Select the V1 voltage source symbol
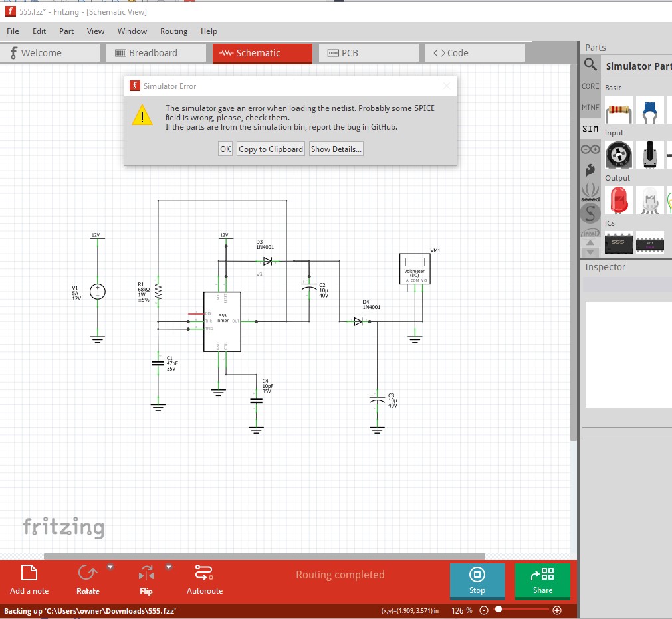 point(97,292)
